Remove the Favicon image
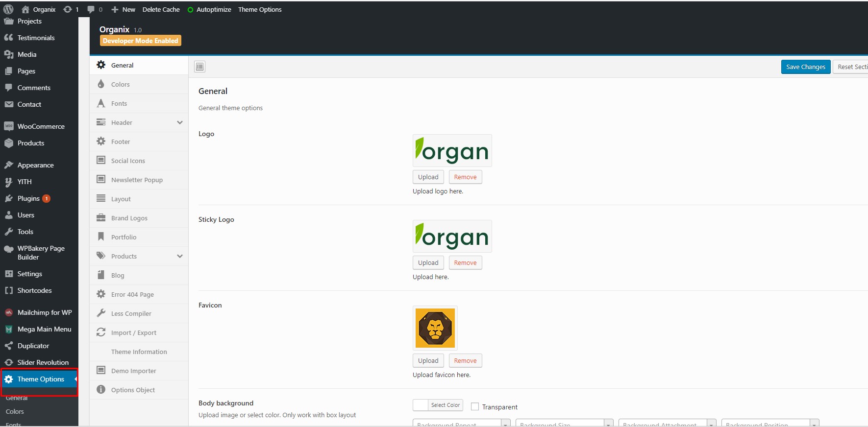 pyautogui.click(x=466, y=360)
